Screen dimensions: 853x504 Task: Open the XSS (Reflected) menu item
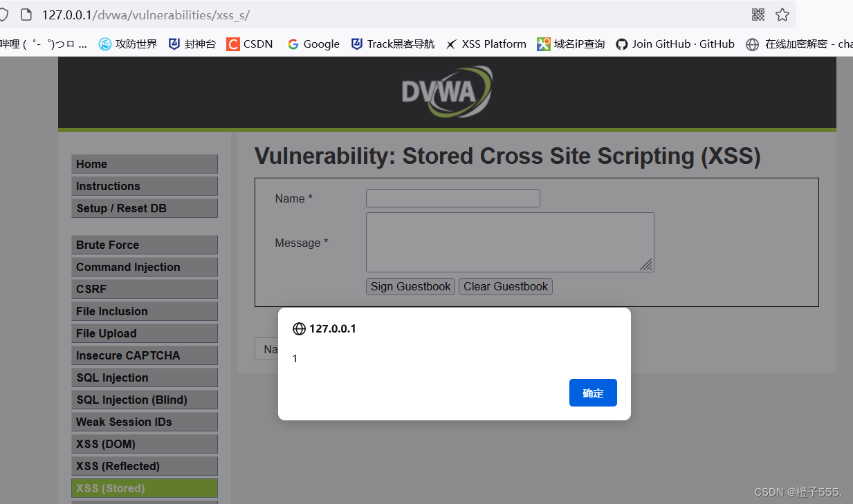[x=144, y=466]
